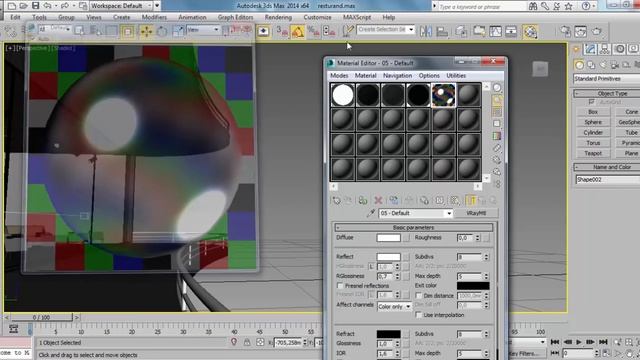Select the Move tool in the main toolbar
Viewport: 640px width, 360px height.
click(146, 31)
